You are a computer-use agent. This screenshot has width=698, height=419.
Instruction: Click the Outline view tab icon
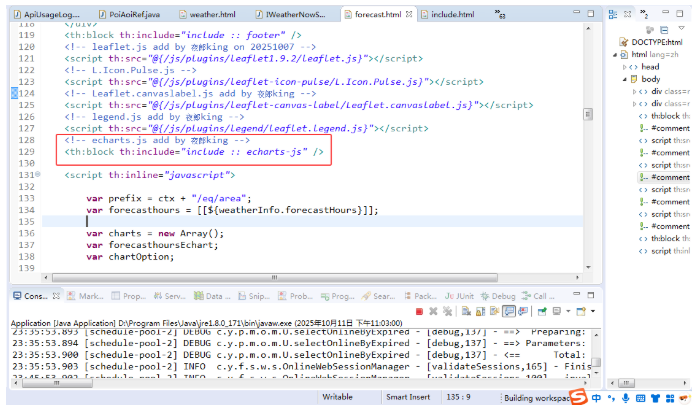613,14
